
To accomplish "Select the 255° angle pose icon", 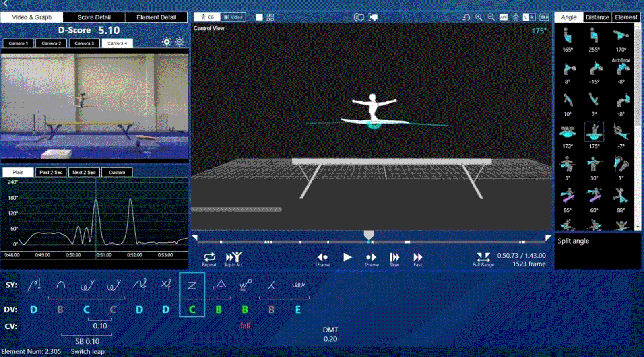I will coord(594,36).
